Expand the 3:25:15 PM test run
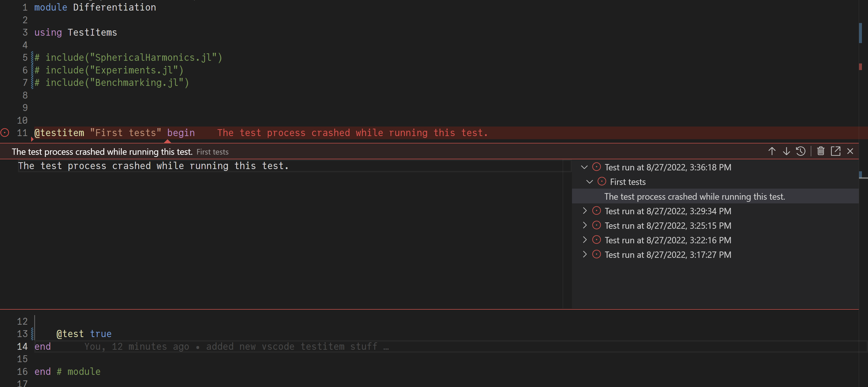Image resolution: width=868 pixels, height=387 pixels. click(585, 225)
